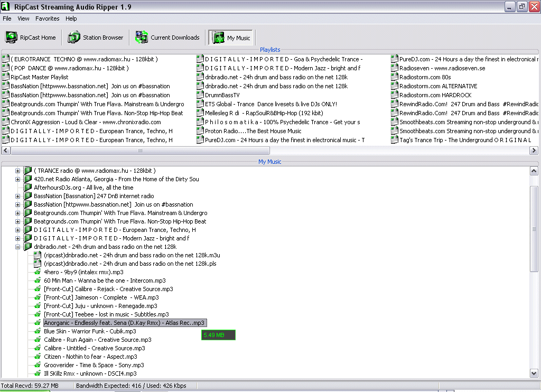
Task: Click playlist icon for RipCast Master Playlist
Action: click(x=5, y=77)
